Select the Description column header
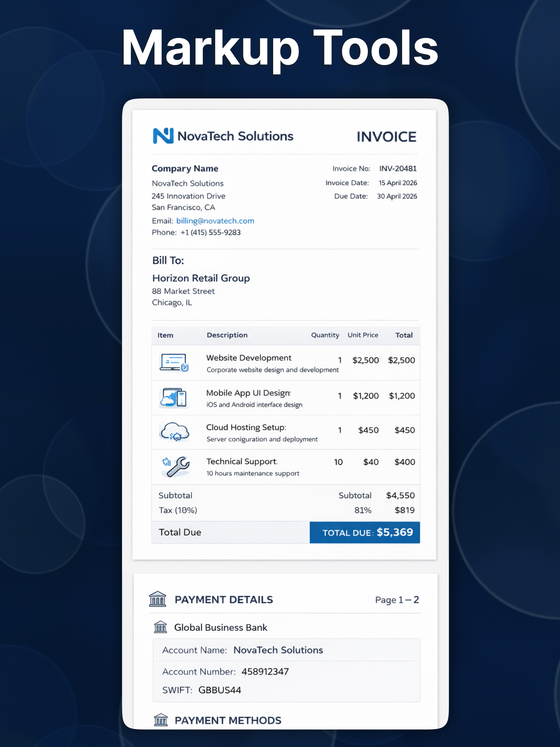Screen dimensions: 560x747 [227, 335]
